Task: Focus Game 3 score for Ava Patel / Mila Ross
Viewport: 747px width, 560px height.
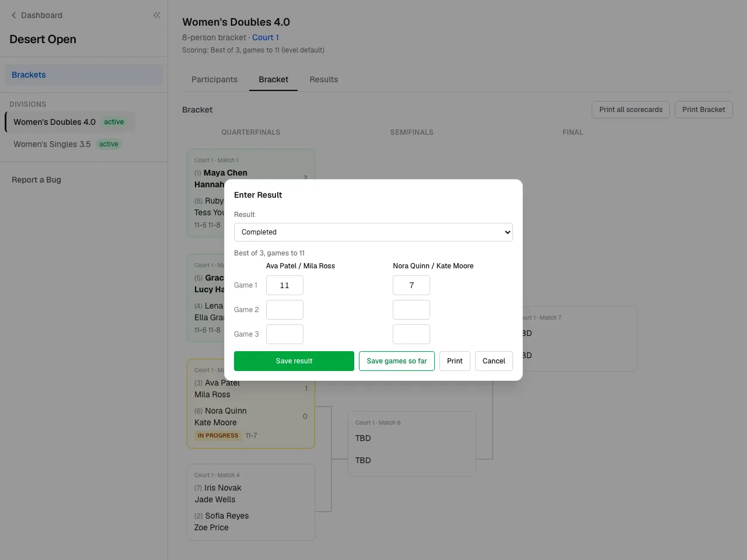Action: coord(285,334)
